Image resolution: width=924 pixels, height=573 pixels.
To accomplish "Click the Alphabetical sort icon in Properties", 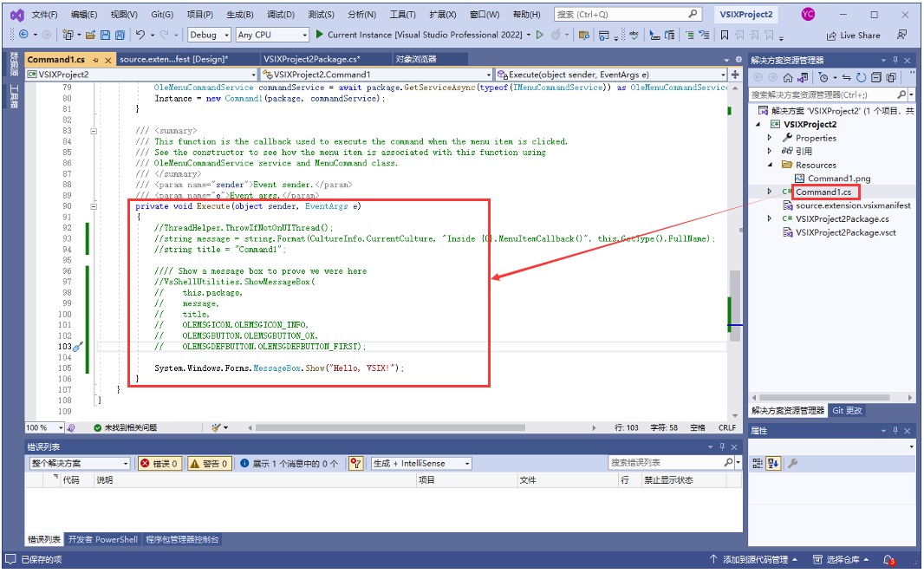I will click(773, 464).
